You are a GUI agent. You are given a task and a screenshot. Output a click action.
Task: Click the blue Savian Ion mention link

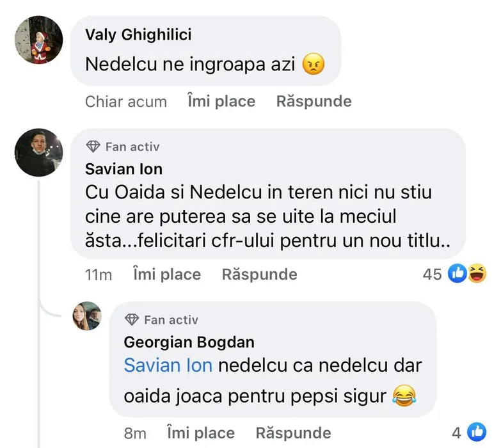pos(168,365)
